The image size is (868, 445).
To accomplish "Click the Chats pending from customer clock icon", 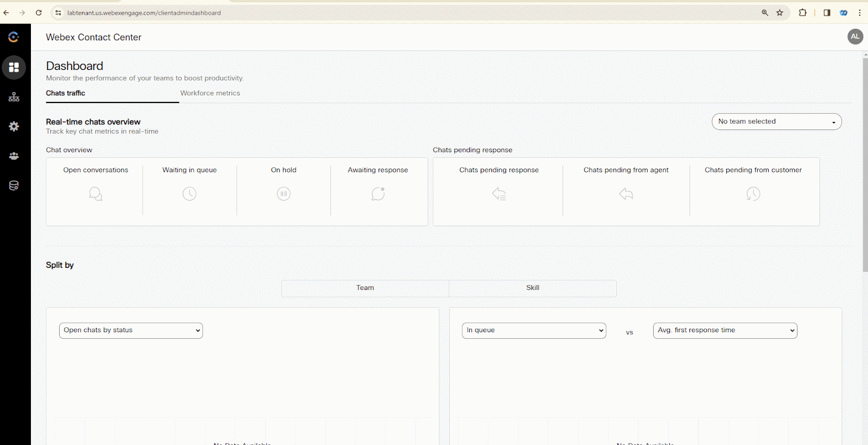I will [753, 194].
